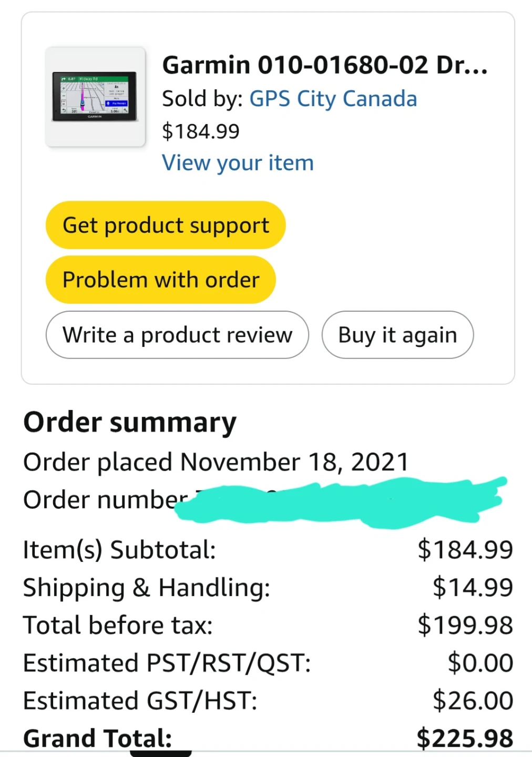532x757 pixels.
Task: Click the Grand Total label text
Action: point(98,739)
